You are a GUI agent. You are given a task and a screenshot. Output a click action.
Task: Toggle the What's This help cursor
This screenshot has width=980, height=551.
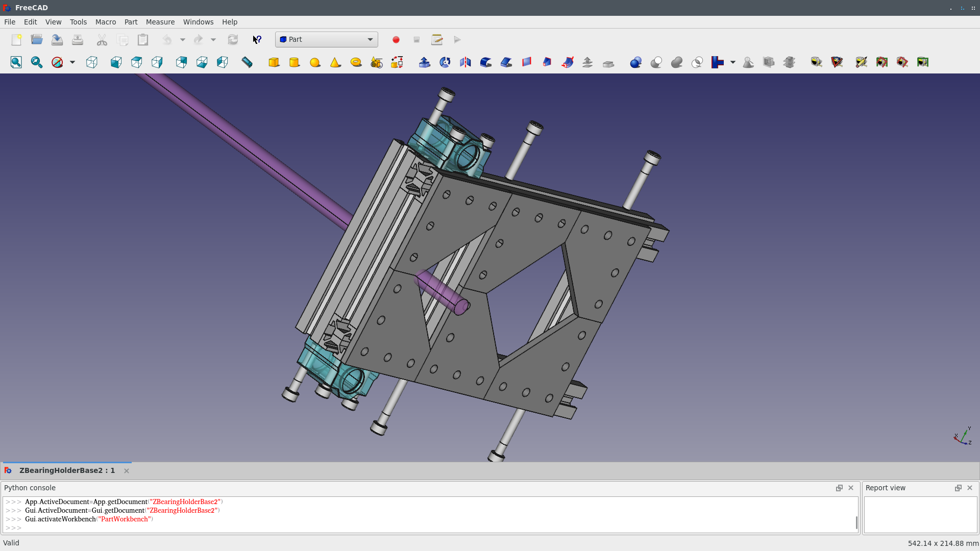[x=257, y=40]
